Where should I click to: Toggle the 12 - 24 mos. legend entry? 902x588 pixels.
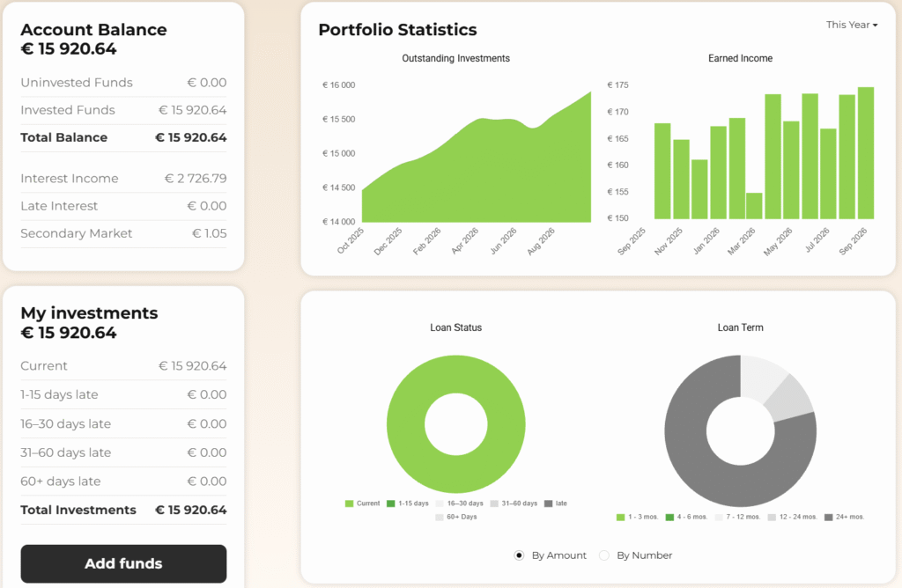tap(792, 518)
